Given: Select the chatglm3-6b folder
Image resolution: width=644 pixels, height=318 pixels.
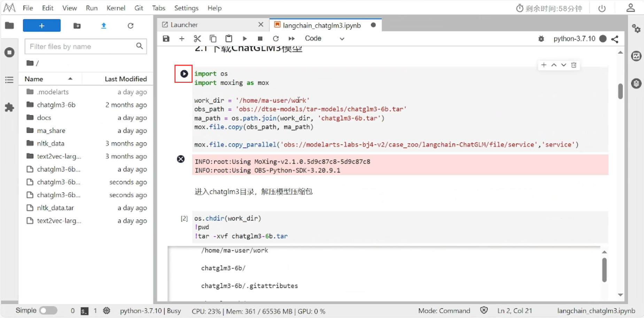Looking at the screenshot, I should [86, 105].
